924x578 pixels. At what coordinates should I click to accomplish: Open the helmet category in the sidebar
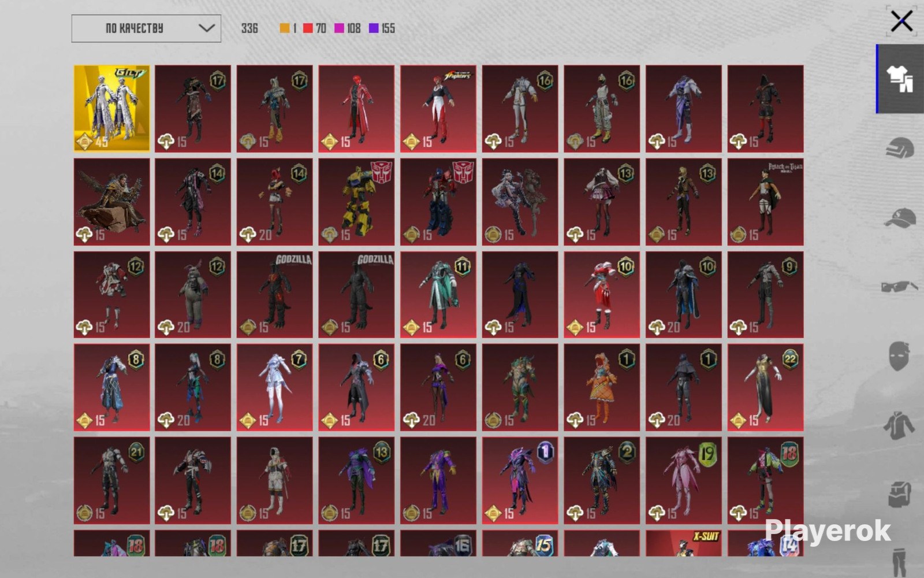(900, 148)
